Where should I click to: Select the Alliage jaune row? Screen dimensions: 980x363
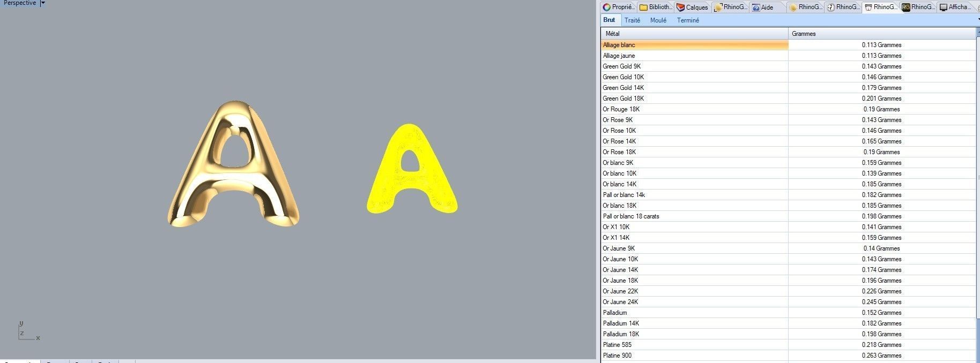point(788,56)
